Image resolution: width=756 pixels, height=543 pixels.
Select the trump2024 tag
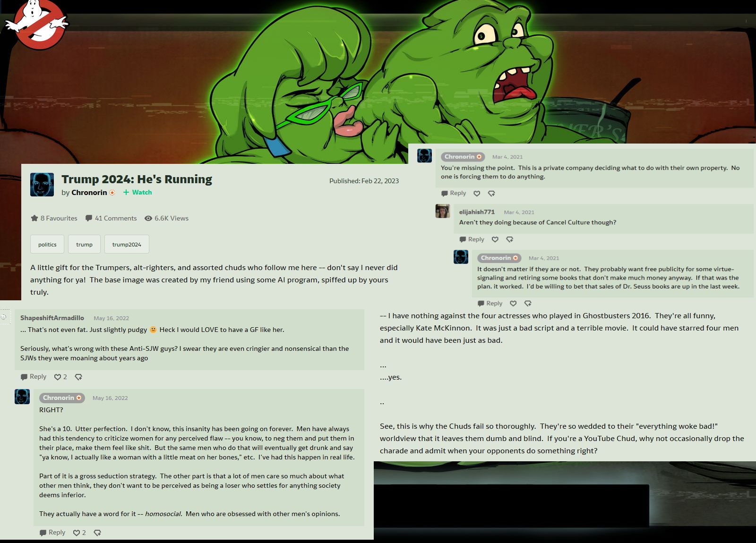pyautogui.click(x=127, y=244)
